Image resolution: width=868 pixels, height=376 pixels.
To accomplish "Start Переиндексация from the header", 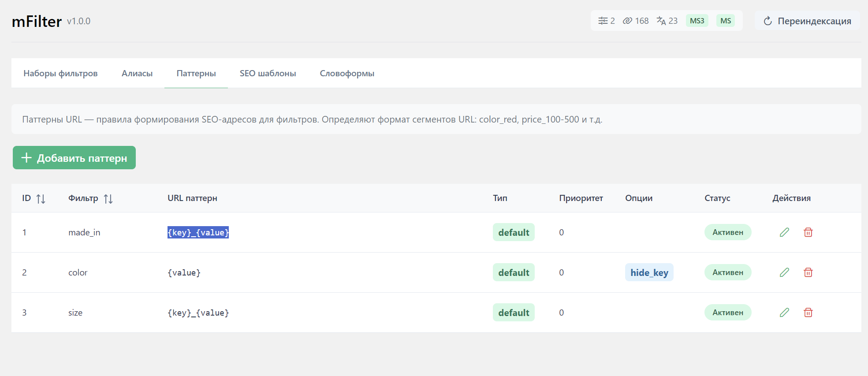I will (x=807, y=21).
